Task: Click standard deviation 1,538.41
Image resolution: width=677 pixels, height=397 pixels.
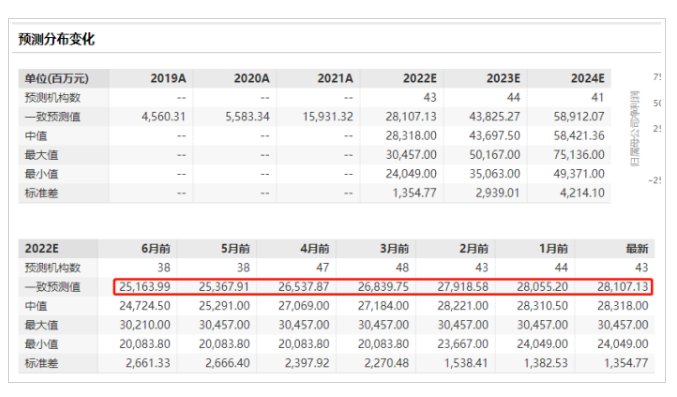Action: [x=466, y=363]
